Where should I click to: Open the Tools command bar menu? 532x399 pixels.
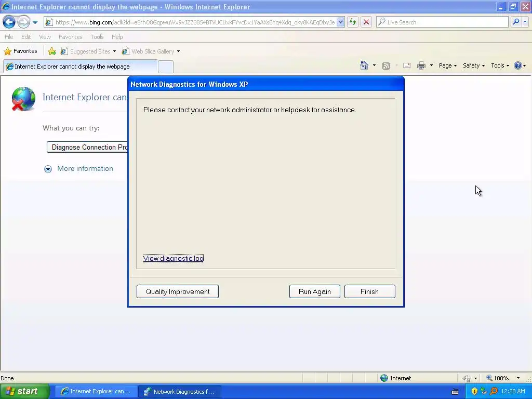(x=500, y=65)
